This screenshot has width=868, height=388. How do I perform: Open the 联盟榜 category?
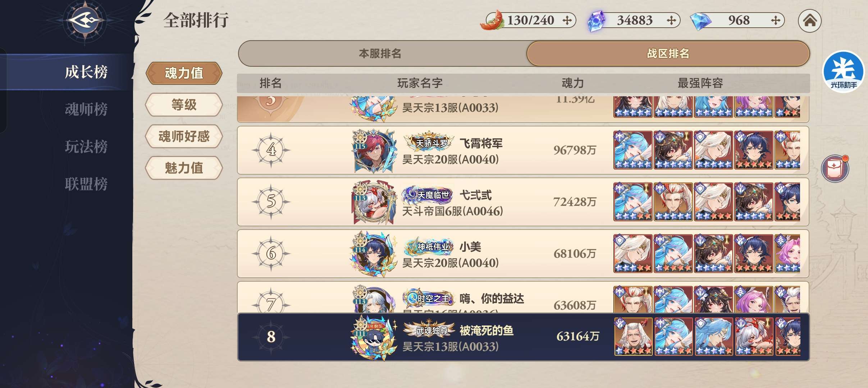pyautogui.click(x=86, y=184)
